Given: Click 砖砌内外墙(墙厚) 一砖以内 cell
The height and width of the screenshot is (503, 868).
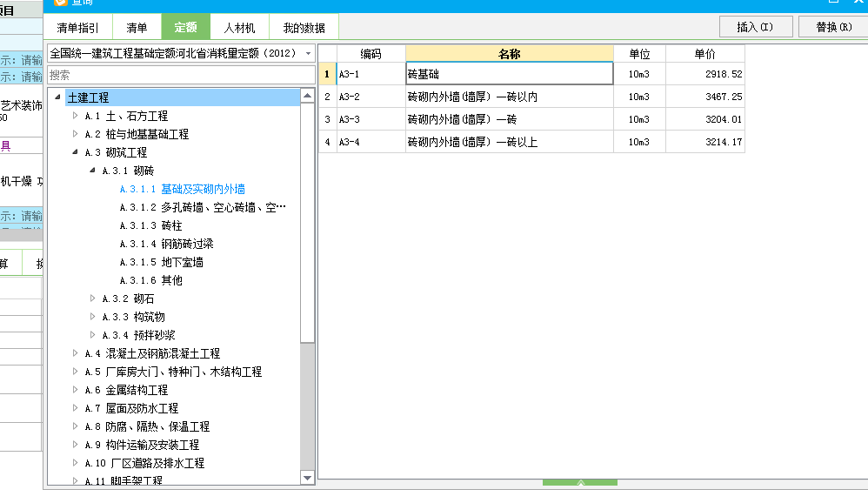Looking at the screenshot, I should coord(510,97).
